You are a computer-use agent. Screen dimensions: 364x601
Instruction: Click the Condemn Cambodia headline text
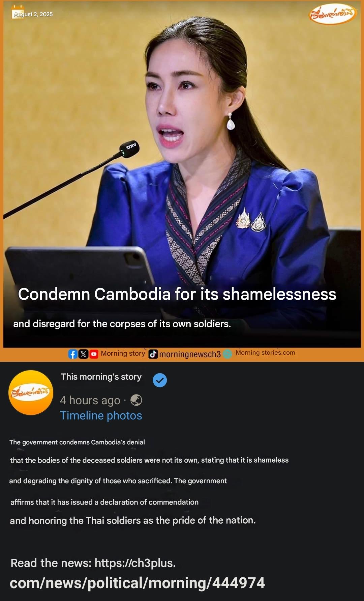[177, 294]
